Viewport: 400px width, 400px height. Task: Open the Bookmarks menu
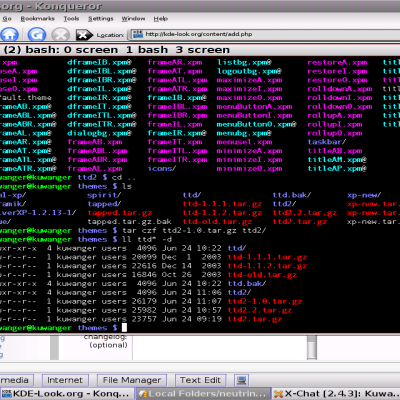[x=37, y=19]
